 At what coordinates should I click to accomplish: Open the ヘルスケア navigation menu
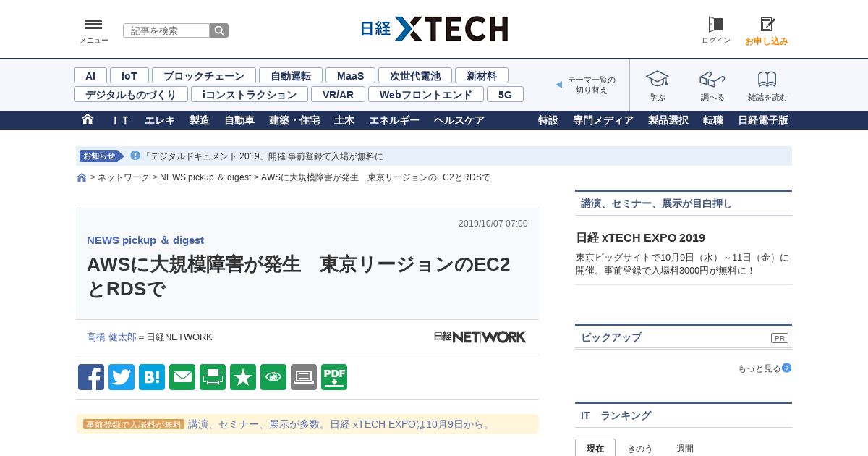[459, 120]
